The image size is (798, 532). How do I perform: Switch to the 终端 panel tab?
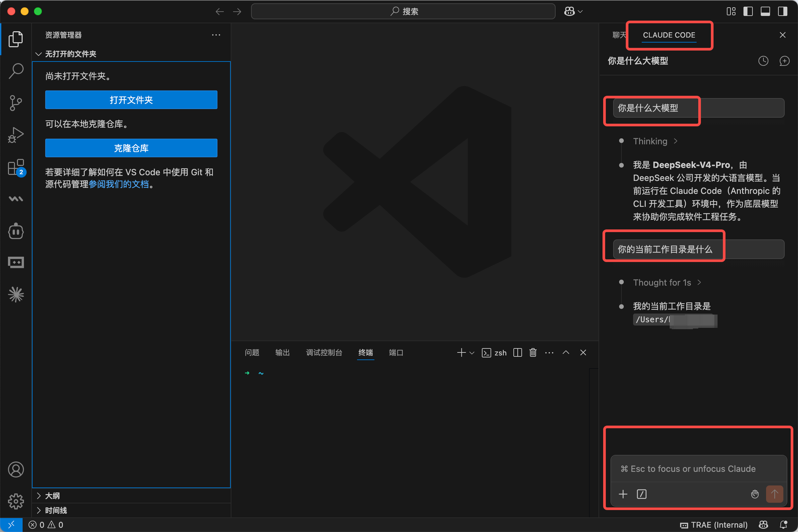click(366, 353)
